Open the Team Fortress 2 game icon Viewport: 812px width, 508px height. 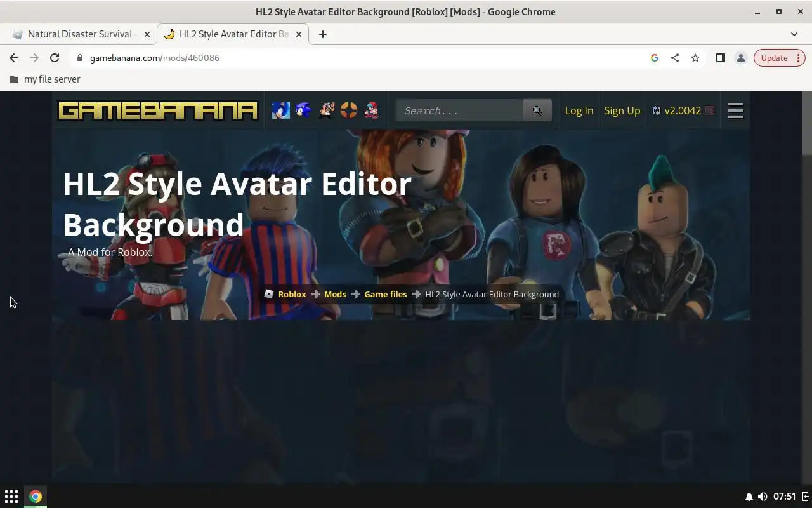(349, 110)
